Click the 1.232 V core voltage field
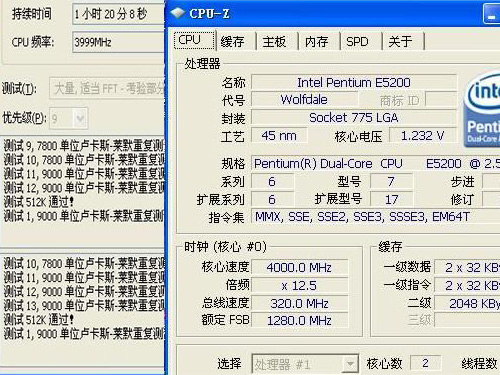The image size is (500, 375). click(x=423, y=136)
